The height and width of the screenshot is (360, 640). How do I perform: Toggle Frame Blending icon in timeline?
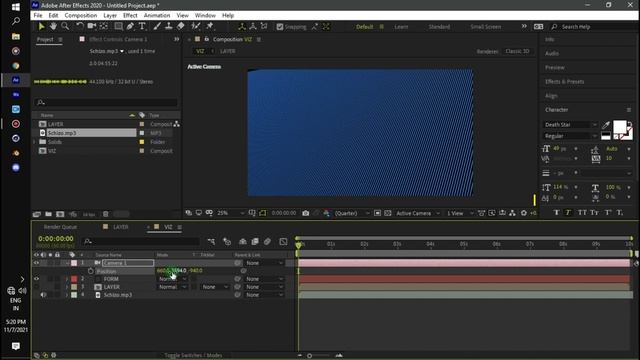tap(255, 242)
